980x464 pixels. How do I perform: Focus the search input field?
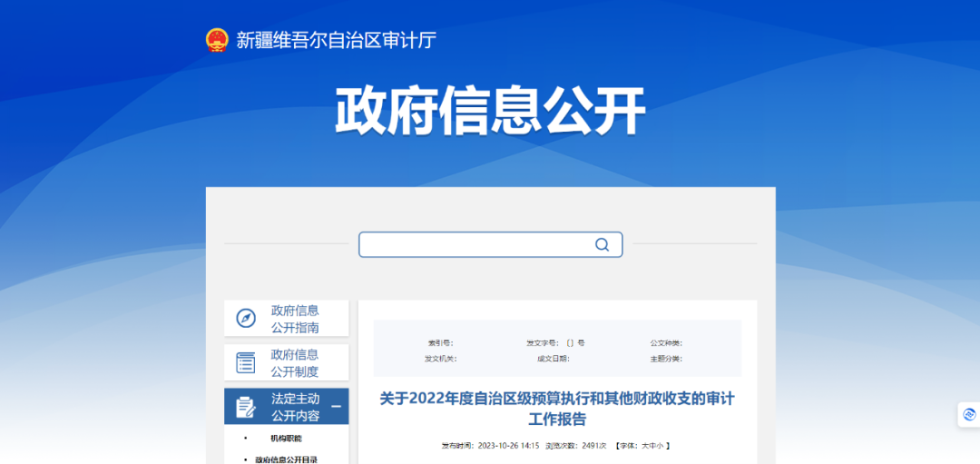point(491,244)
